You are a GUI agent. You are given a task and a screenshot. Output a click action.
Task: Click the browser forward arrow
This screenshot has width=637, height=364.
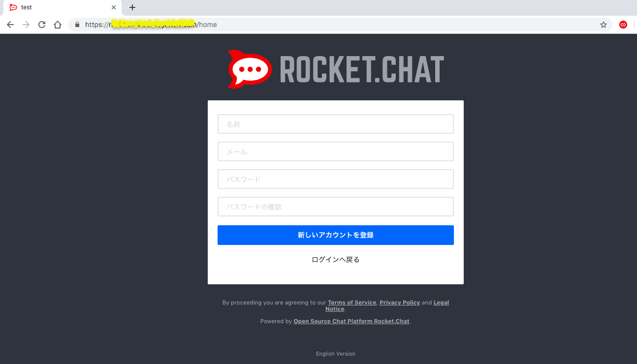pos(26,24)
